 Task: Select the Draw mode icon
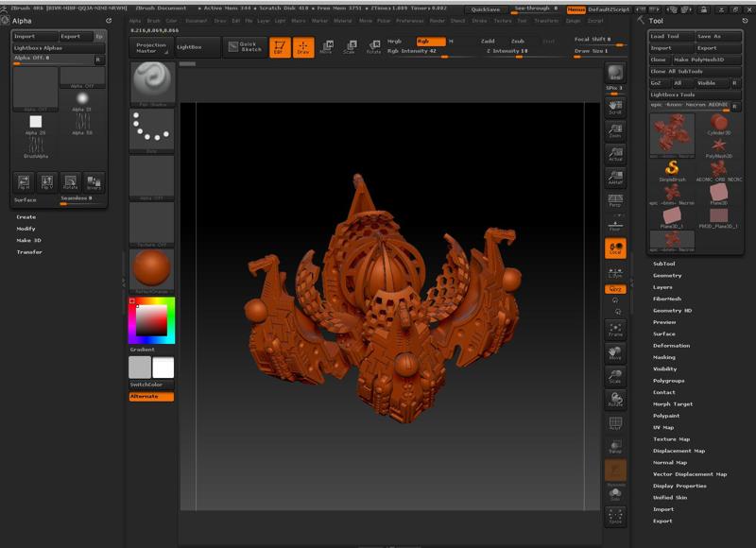pyautogui.click(x=303, y=47)
